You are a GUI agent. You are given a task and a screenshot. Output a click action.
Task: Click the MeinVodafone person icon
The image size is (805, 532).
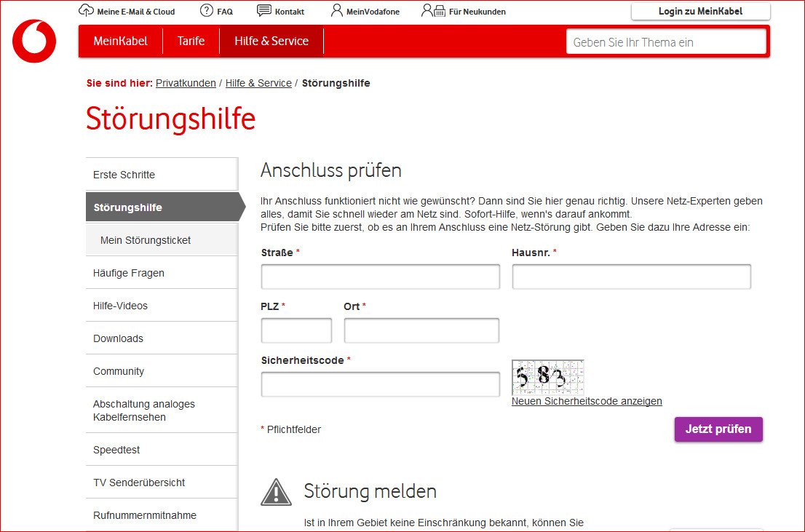(337, 10)
